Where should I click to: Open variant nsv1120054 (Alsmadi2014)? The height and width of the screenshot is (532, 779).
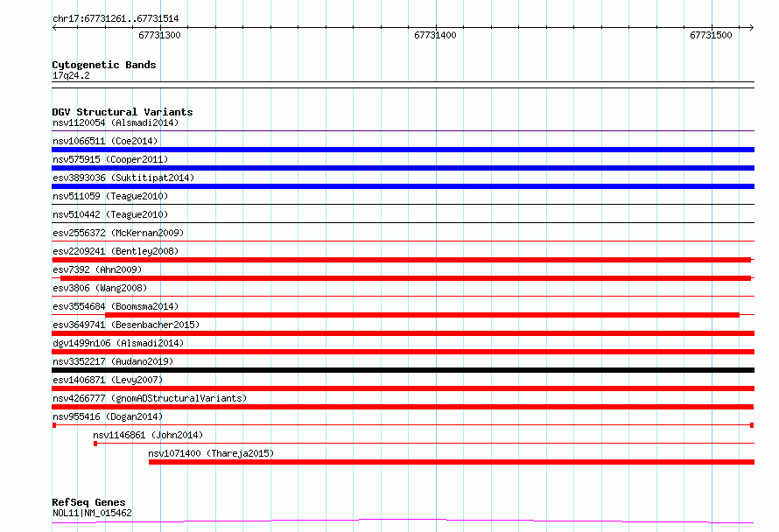(x=116, y=122)
